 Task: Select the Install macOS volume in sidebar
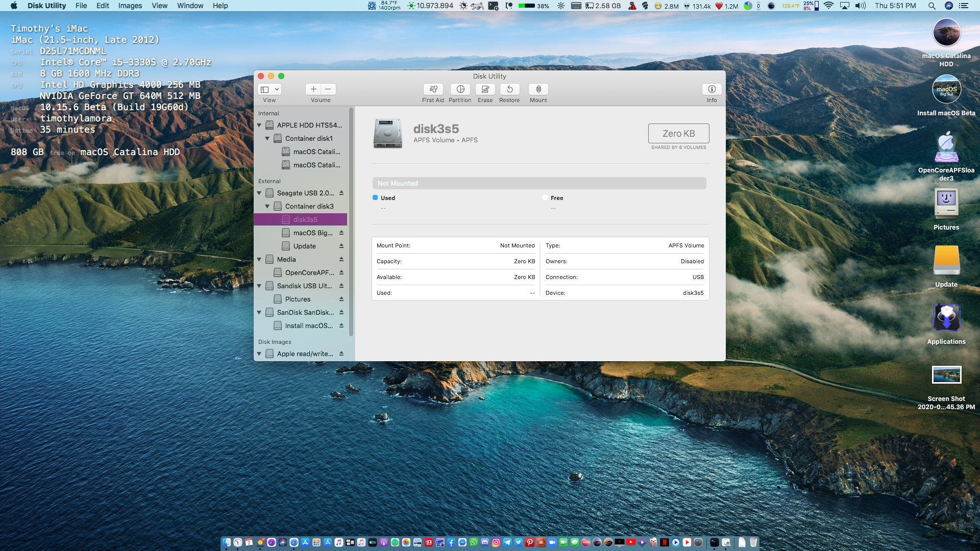point(308,325)
